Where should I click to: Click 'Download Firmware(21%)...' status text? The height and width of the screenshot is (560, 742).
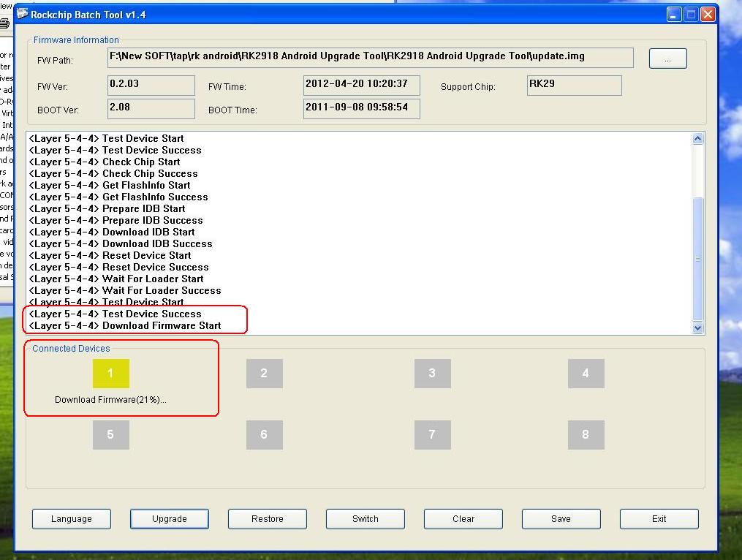[x=110, y=399]
